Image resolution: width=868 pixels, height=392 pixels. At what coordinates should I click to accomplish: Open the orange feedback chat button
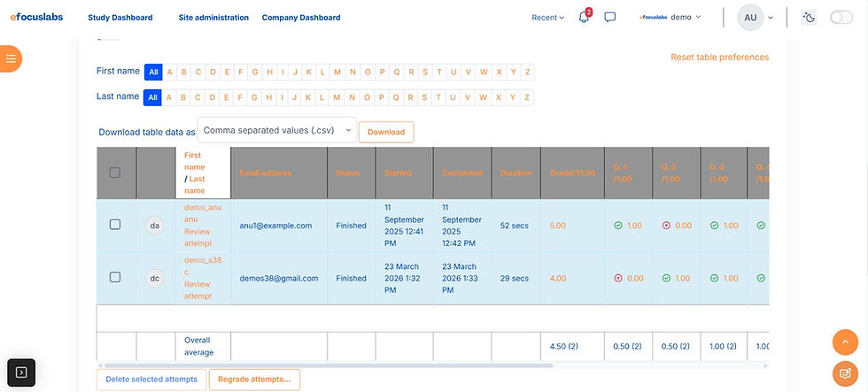click(845, 373)
